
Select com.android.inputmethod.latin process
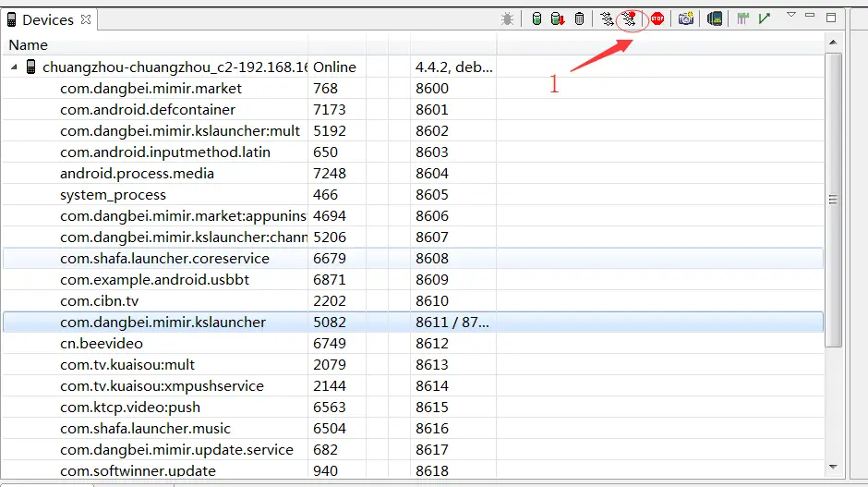tap(413, 152)
